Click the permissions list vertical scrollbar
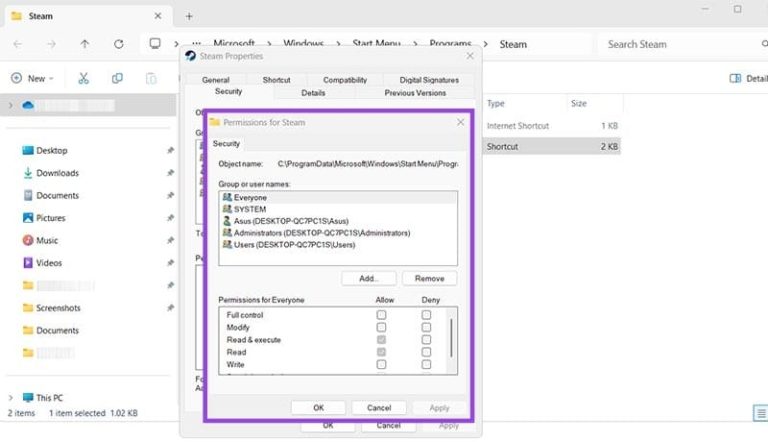Image resolution: width=768 pixels, height=442 pixels. point(451,338)
